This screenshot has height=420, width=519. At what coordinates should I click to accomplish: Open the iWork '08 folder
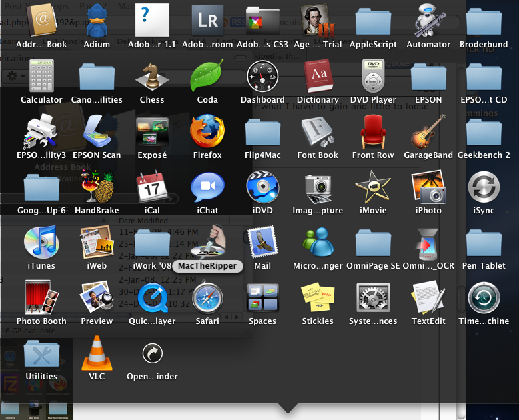pyautogui.click(x=152, y=243)
